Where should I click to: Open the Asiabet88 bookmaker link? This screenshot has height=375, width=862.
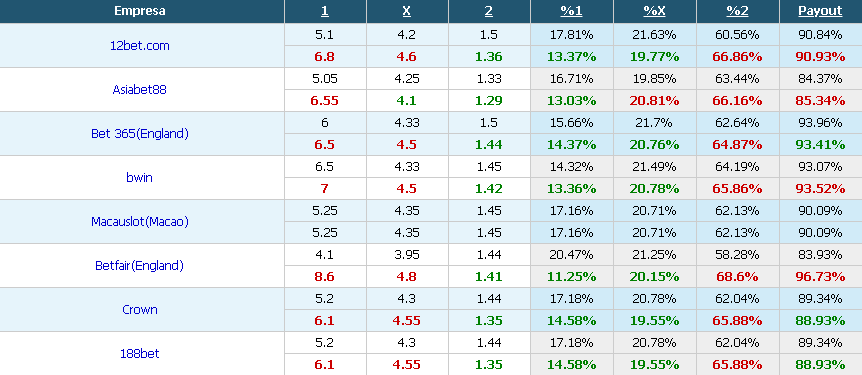[x=140, y=90]
